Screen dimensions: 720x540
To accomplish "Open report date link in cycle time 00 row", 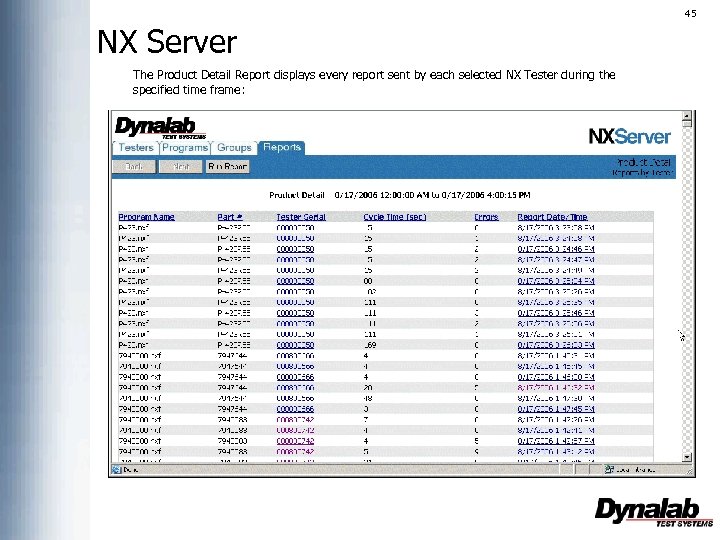I will coord(556,281).
